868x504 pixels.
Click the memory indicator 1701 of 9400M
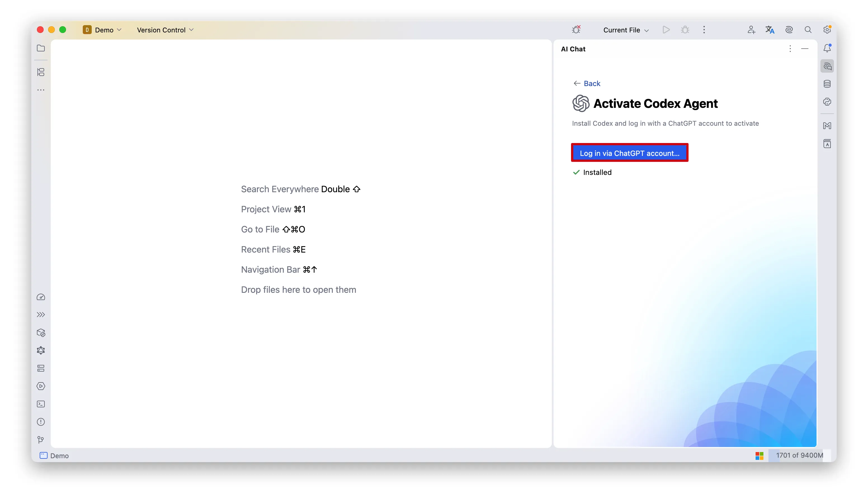(x=799, y=455)
